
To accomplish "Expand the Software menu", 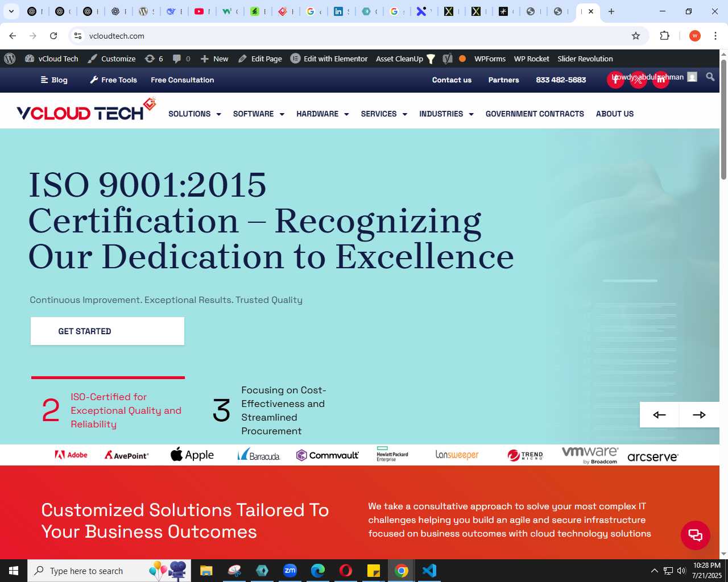I will tap(258, 114).
